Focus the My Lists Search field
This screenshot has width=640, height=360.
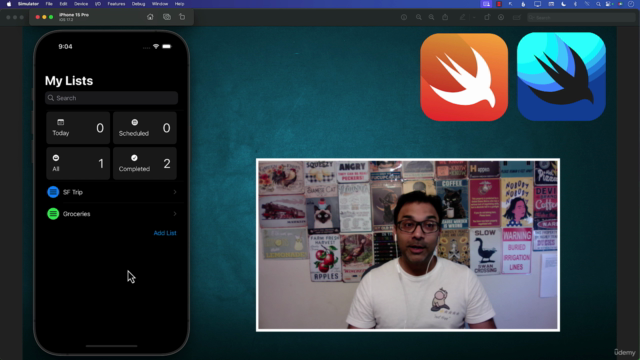pos(111,98)
